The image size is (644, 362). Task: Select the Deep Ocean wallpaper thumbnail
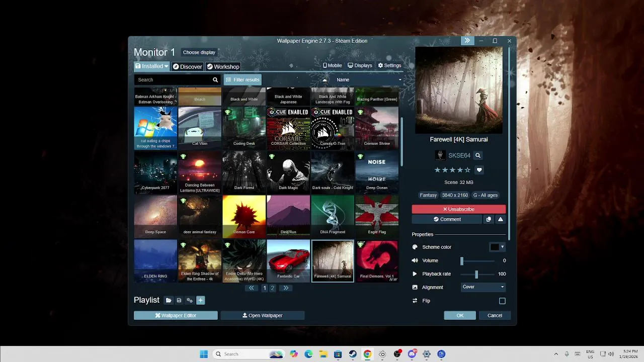pyautogui.click(x=377, y=172)
